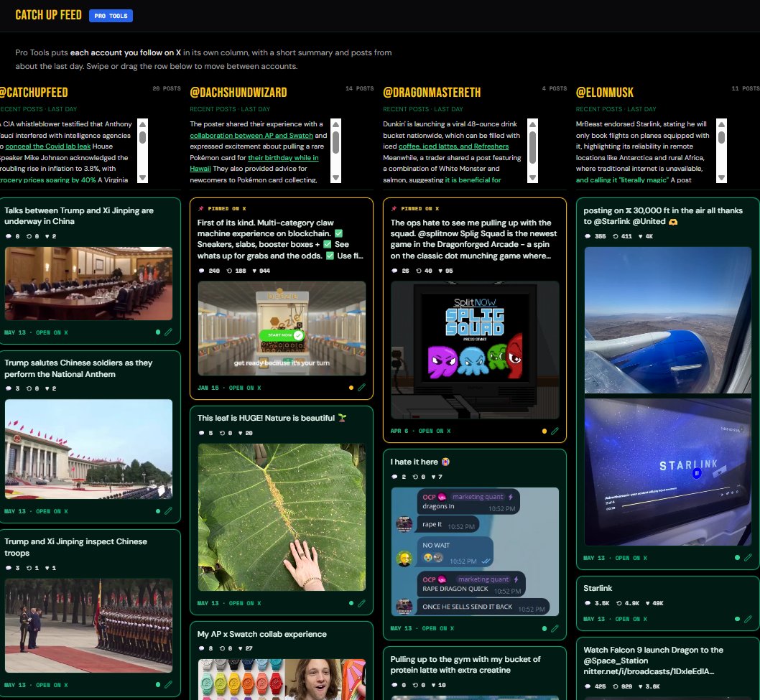Open the 'it is beneficial for' link

473,179
